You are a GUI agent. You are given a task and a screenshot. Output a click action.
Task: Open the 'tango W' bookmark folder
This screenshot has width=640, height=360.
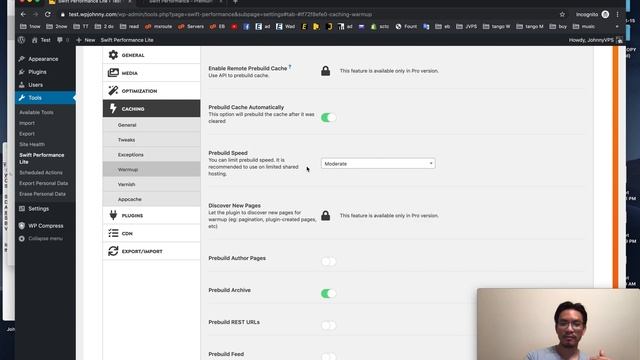pyautogui.click(x=496, y=27)
